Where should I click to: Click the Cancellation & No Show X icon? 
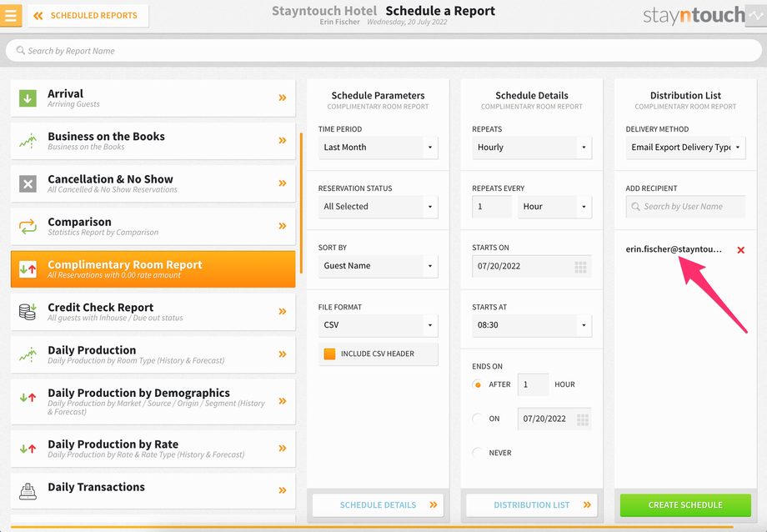click(x=28, y=183)
